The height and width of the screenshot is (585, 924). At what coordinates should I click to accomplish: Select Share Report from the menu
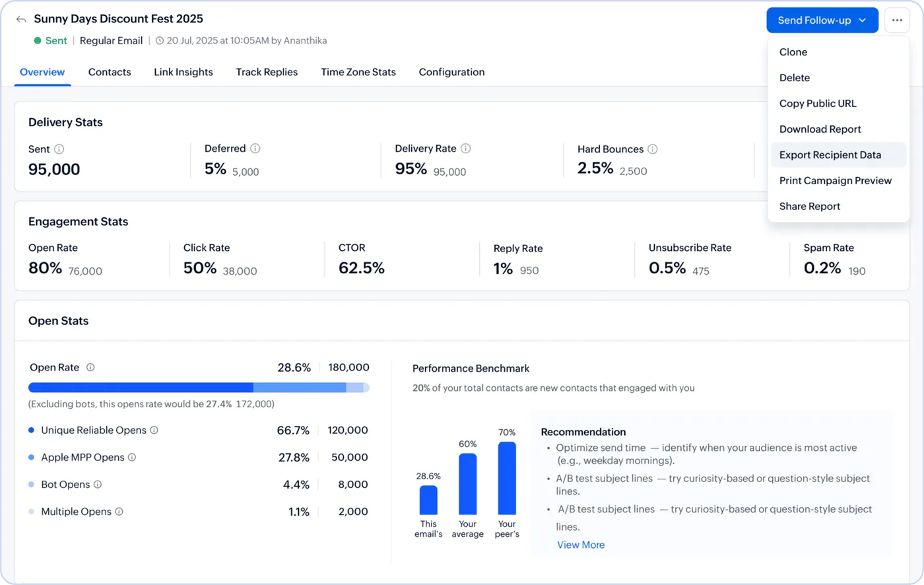point(838,207)
